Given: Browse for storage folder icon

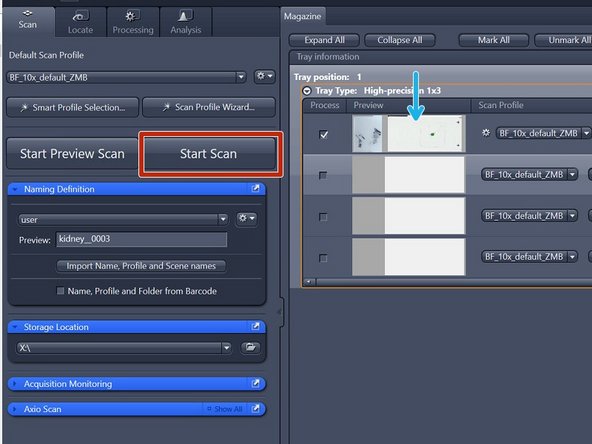Looking at the screenshot, I should [x=251, y=347].
